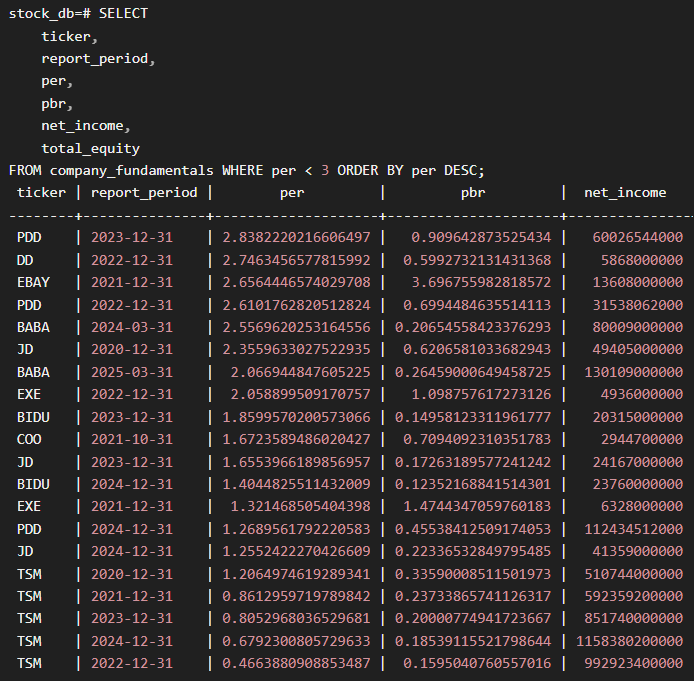Select pbr value 1.4744347059760183
This screenshot has width=694, height=681.
click(x=477, y=507)
